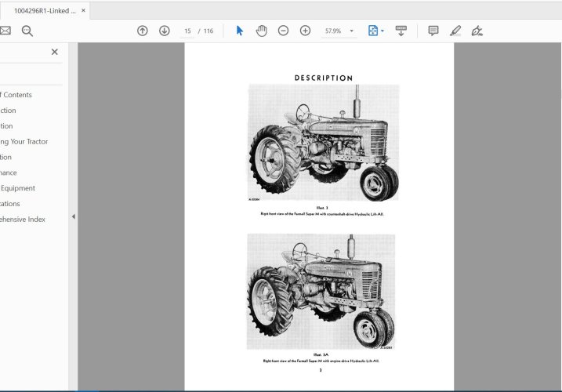The width and height of the screenshot is (562, 392).
Task: Click the email envelope icon
Action: click(5, 31)
